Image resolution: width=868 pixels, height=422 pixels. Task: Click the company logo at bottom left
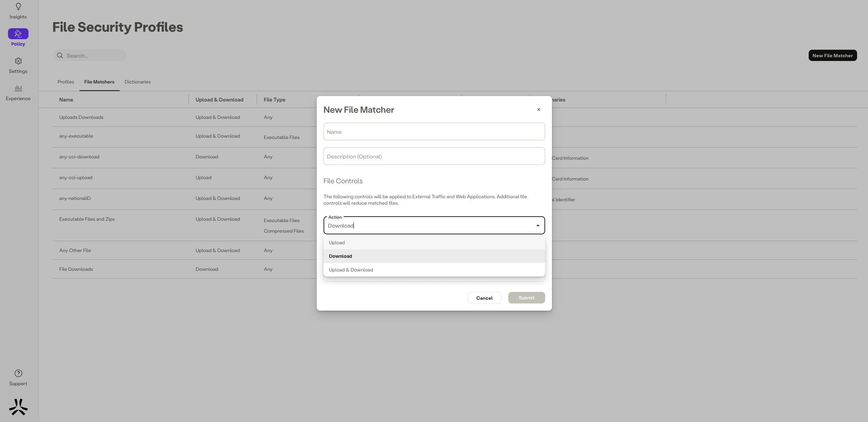coord(18,407)
